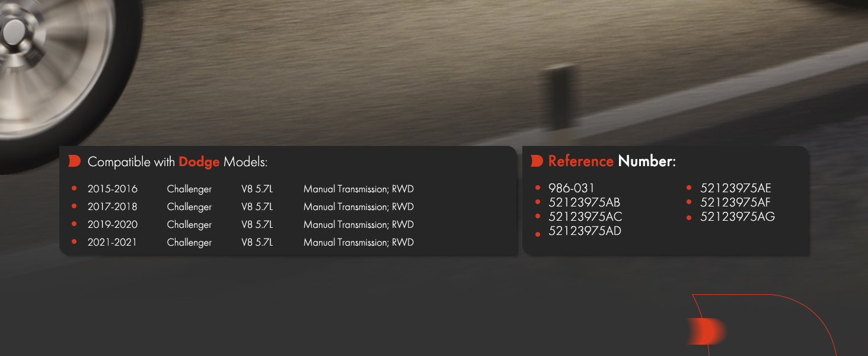This screenshot has width=868, height=356.
Task: Click the red bullet next to 2021-2021
Action: [74, 241]
